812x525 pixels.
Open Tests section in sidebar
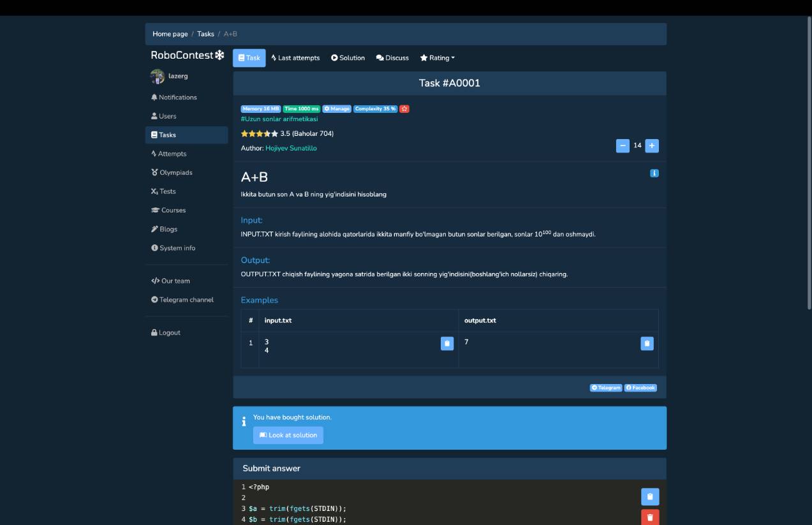pos(163,191)
